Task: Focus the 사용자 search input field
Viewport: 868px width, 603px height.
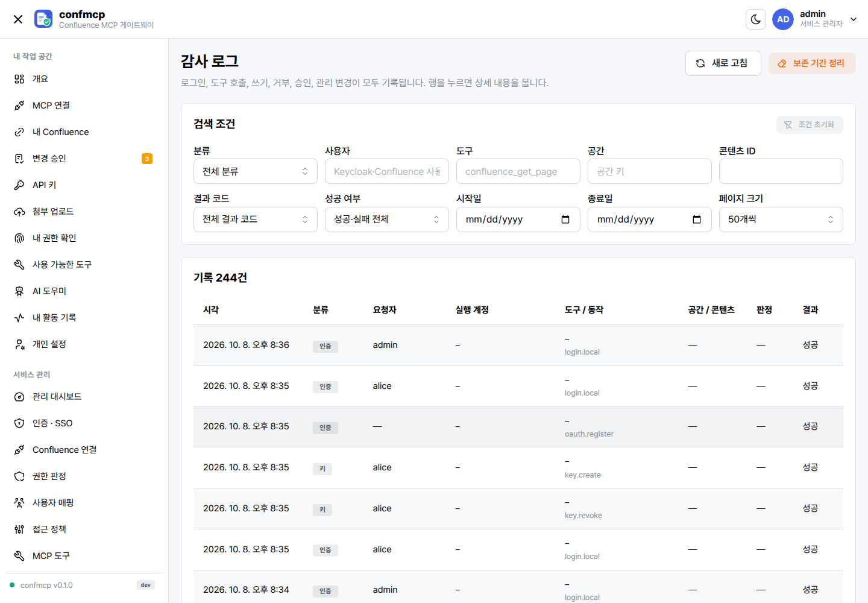Action: (387, 171)
